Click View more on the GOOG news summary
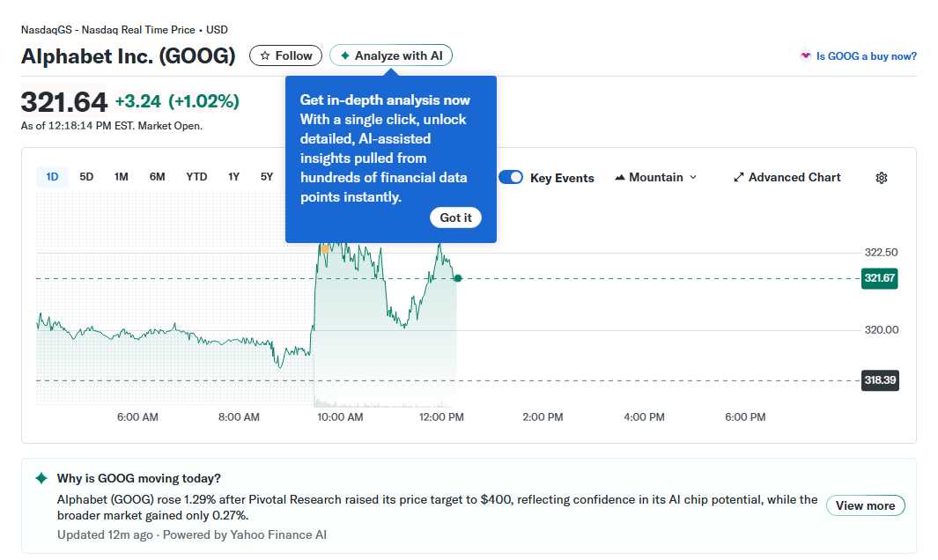The image size is (938, 560). [x=865, y=505]
